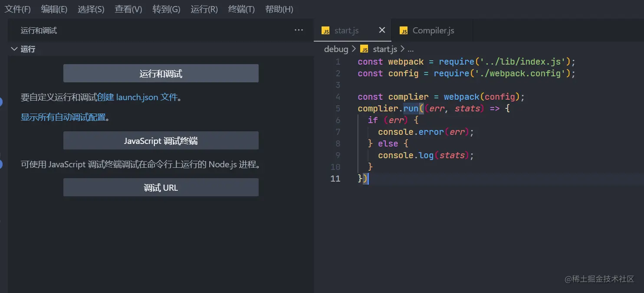Click webpack(config) on line 4
The width and height of the screenshot is (644, 293).
coord(482,97)
